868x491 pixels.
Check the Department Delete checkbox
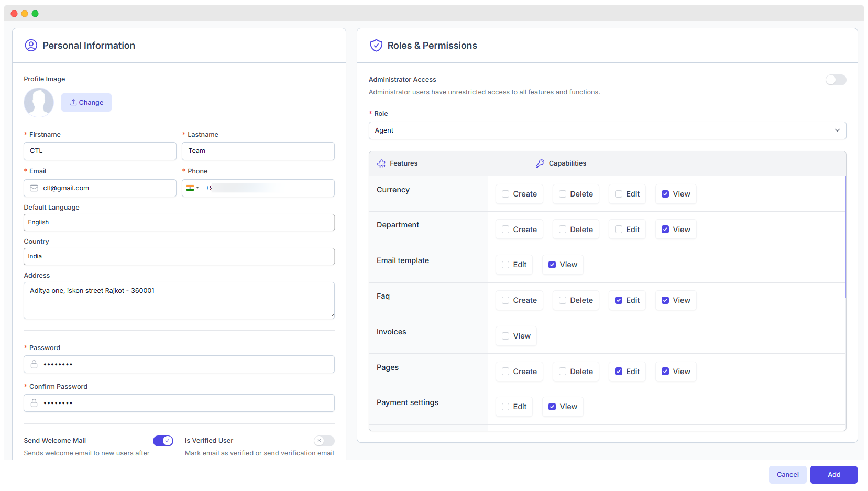click(563, 230)
